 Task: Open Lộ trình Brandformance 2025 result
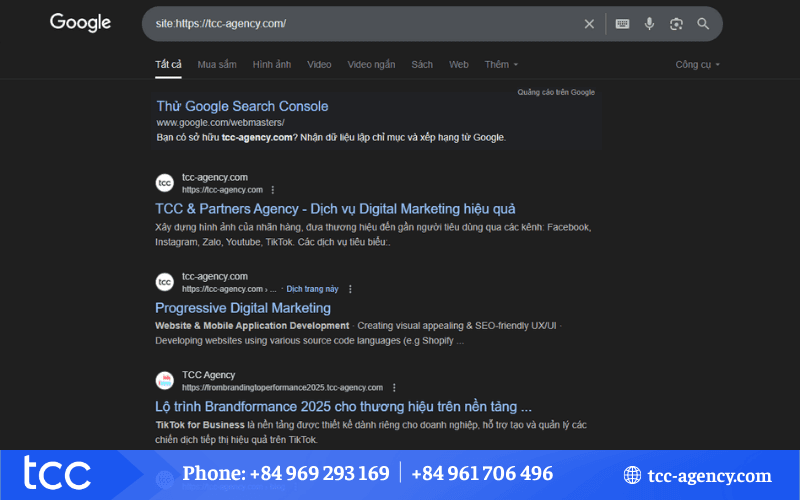(343, 407)
